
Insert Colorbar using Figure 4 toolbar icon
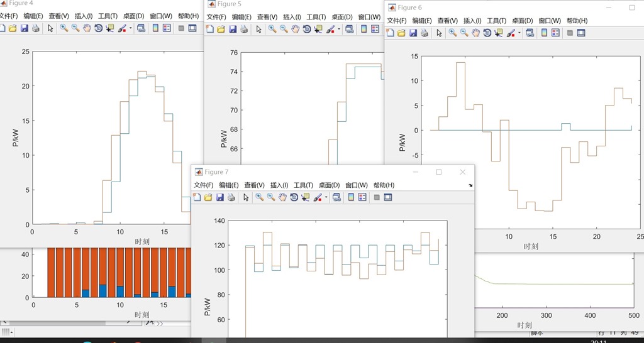[x=155, y=28]
